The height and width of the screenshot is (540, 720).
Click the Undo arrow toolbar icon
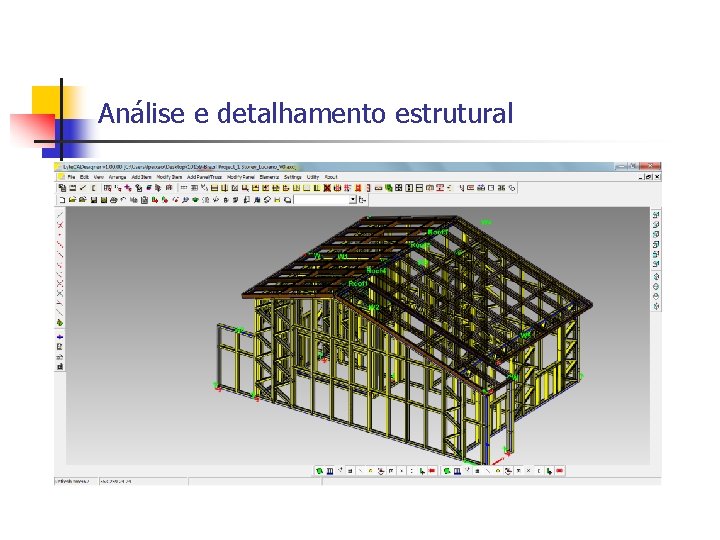[123, 200]
